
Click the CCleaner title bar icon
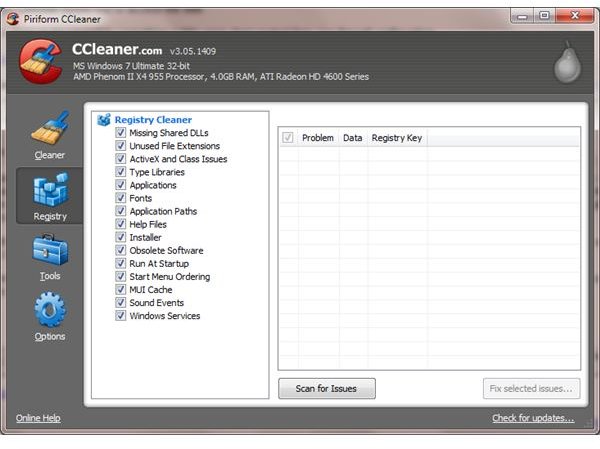(12, 18)
